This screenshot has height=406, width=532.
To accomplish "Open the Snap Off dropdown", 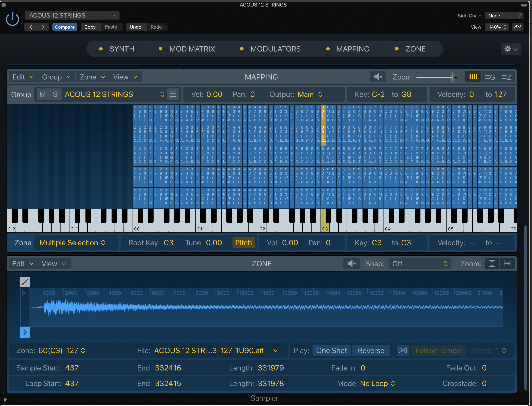I will [420, 263].
